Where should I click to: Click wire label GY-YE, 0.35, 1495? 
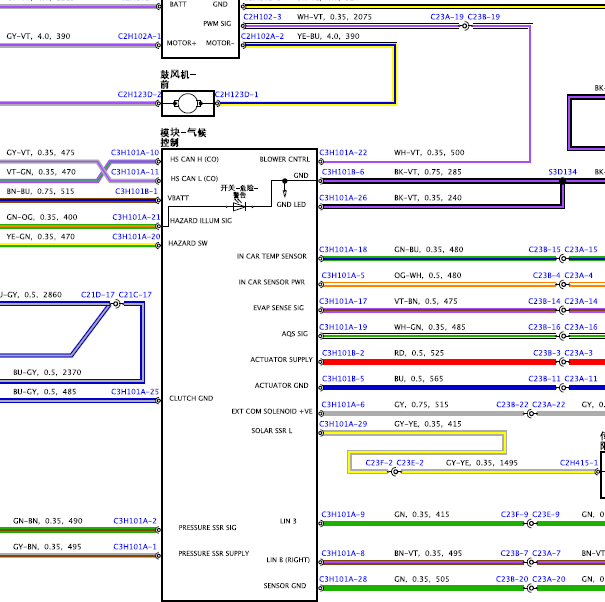[x=482, y=463]
